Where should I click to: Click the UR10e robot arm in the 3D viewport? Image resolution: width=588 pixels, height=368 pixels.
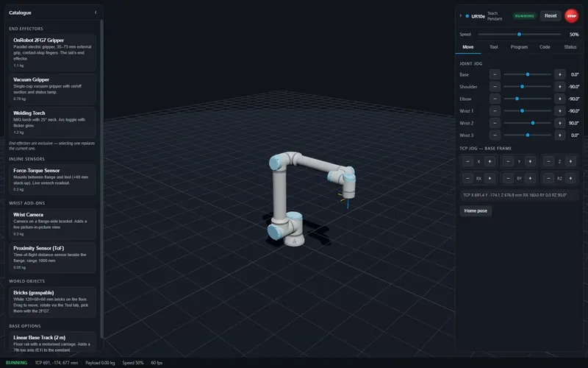[x=280, y=195]
